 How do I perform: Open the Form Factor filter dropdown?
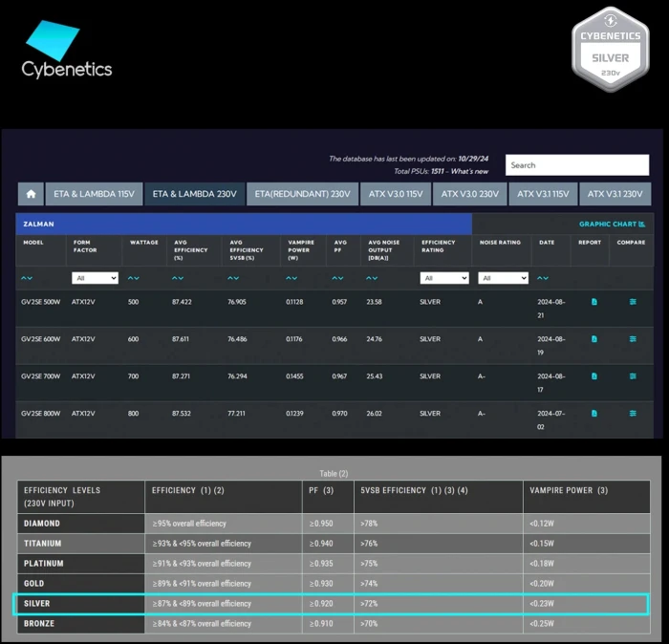click(95, 278)
